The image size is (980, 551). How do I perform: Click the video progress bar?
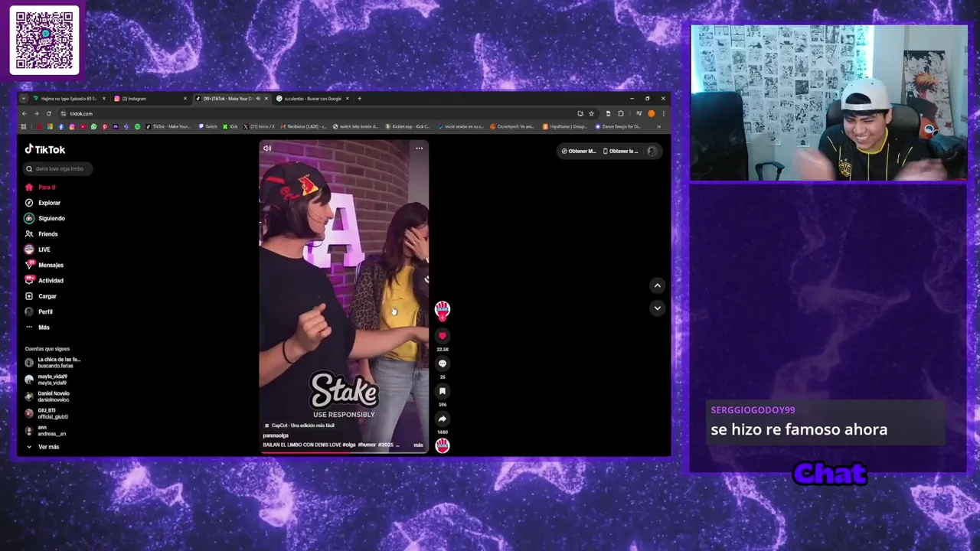(x=344, y=452)
